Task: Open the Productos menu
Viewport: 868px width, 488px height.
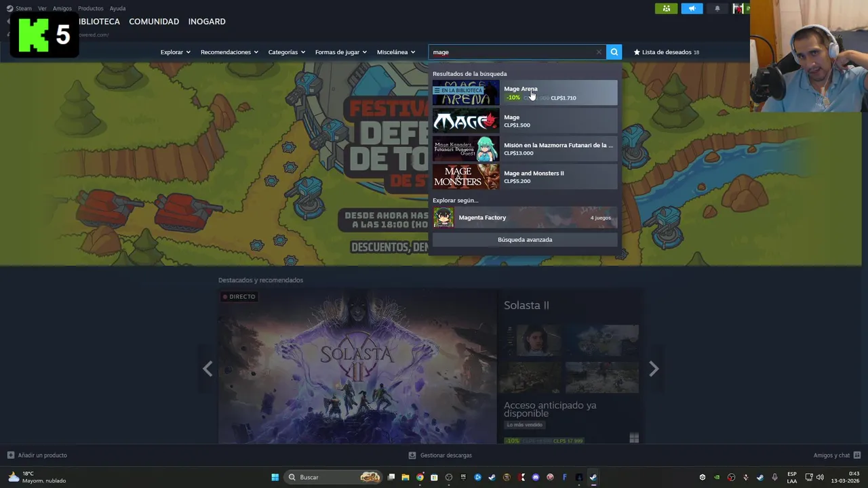Action: [x=91, y=8]
